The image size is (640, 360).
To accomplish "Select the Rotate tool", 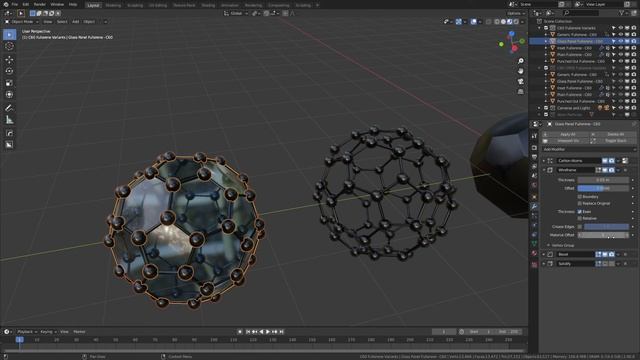I will (9, 71).
